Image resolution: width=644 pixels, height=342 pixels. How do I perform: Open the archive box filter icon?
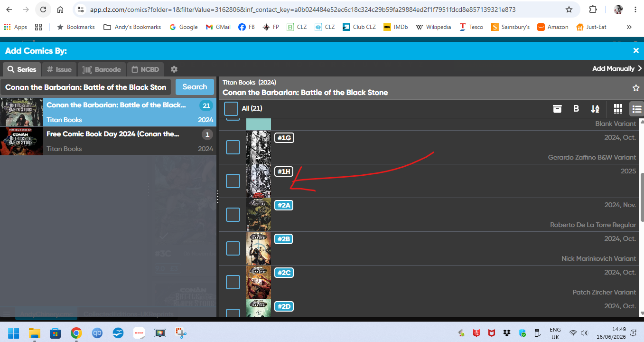557,109
